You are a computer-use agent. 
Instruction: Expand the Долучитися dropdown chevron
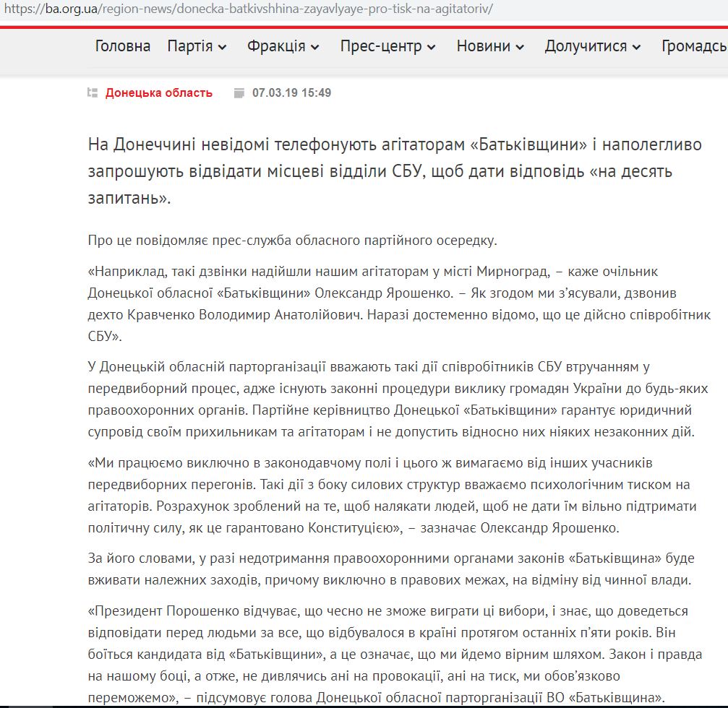tap(636, 47)
